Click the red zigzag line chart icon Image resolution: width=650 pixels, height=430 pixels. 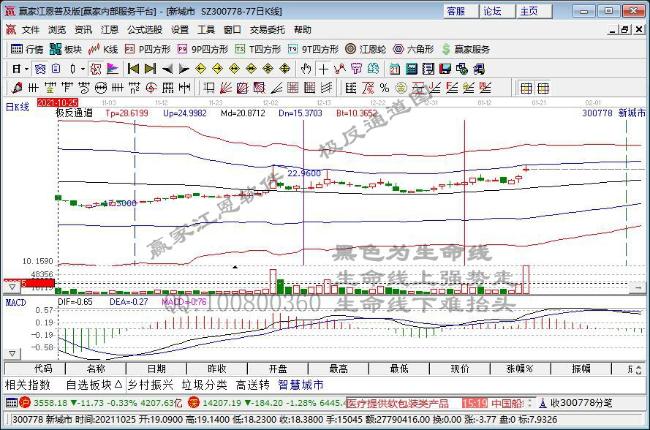pyautogui.click(x=340, y=68)
